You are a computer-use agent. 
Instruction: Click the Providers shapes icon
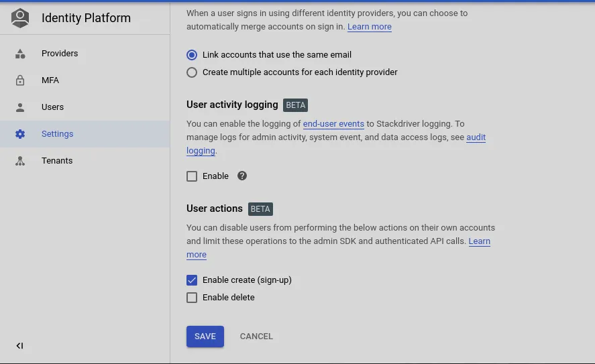click(x=20, y=54)
